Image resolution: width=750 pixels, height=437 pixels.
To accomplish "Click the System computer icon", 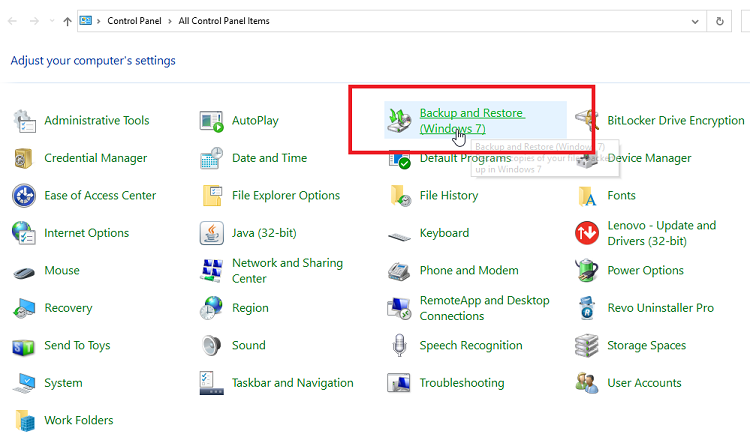I will pyautogui.click(x=24, y=383).
